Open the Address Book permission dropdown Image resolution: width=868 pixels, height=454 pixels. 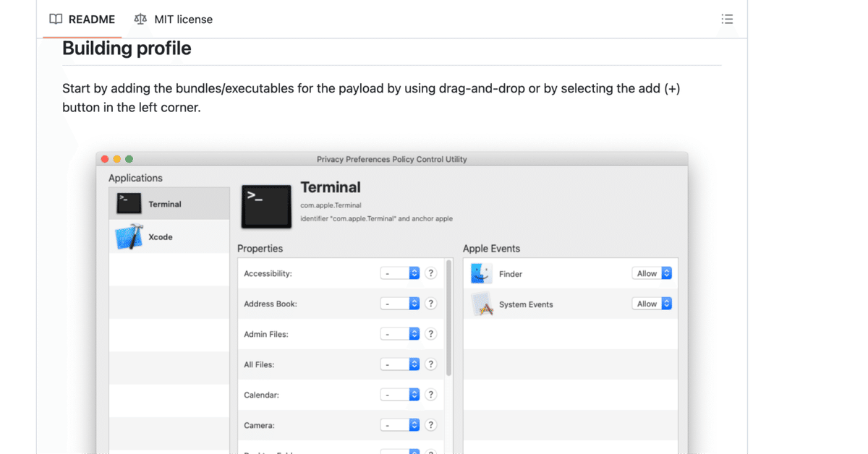[x=400, y=304]
